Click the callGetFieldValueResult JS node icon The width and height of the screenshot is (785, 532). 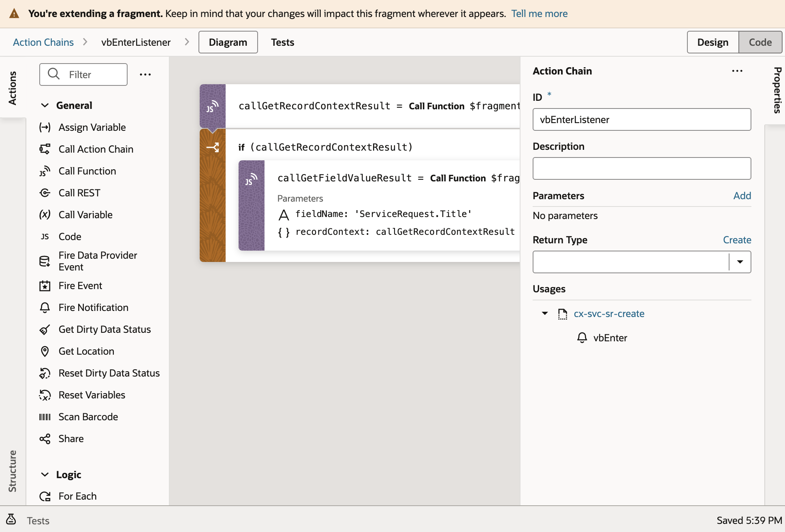(252, 179)
